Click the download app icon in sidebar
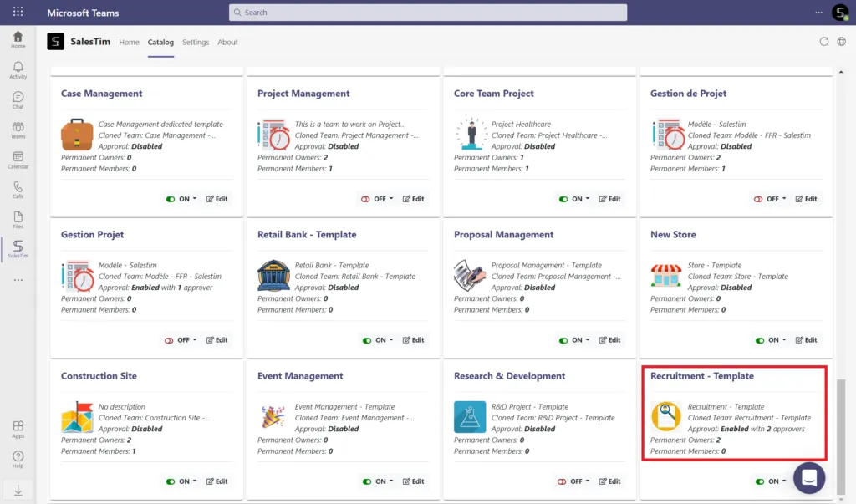856x504 pixels. tap(18, 490)
